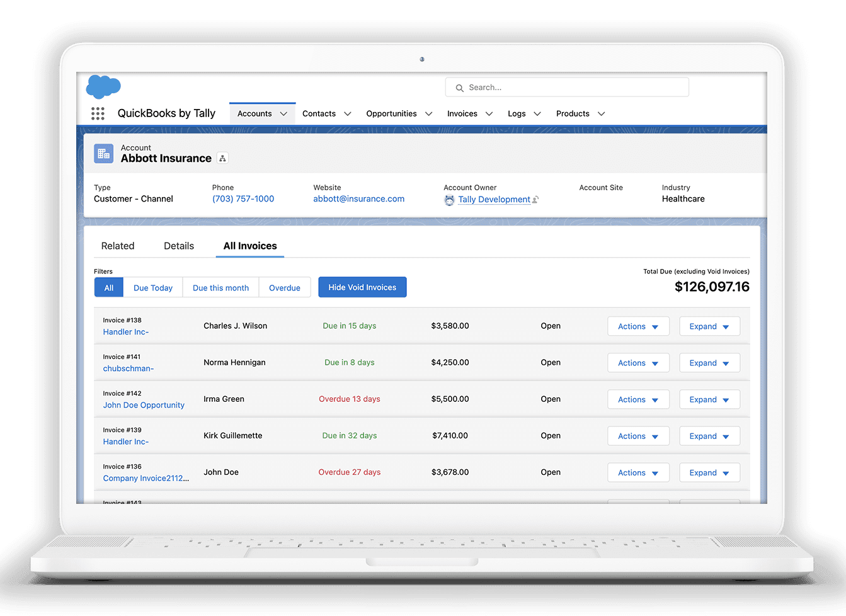846x616 pixels.
Task: Open the Products tab
Action: [x=573, y=114]
